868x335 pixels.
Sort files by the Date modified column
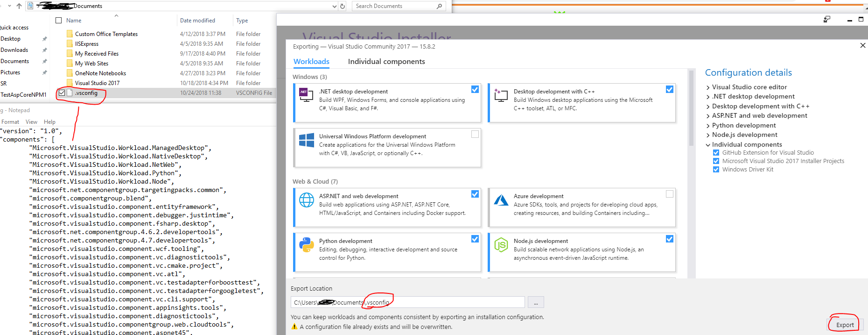pos(197,21)
